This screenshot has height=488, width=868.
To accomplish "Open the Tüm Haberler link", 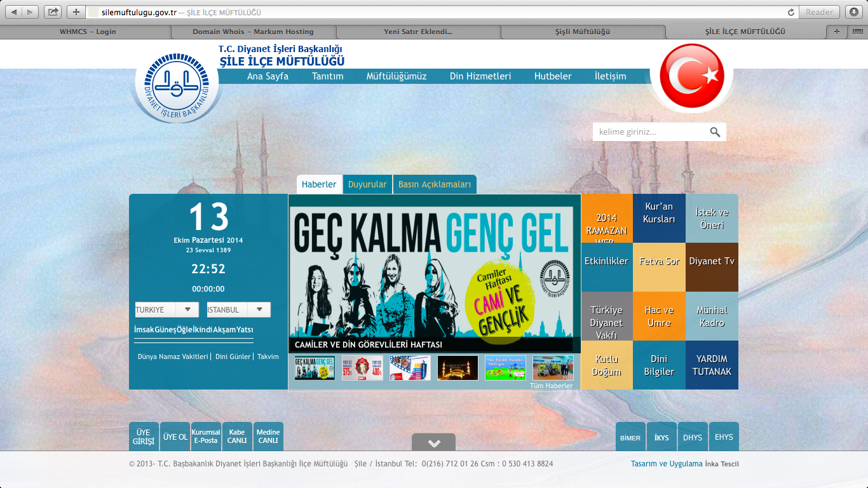I will (551, 386).
